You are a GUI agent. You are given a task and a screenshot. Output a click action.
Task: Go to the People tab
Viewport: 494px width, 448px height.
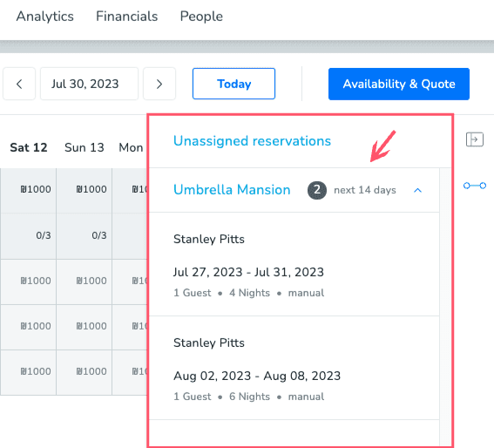[201, 17]
